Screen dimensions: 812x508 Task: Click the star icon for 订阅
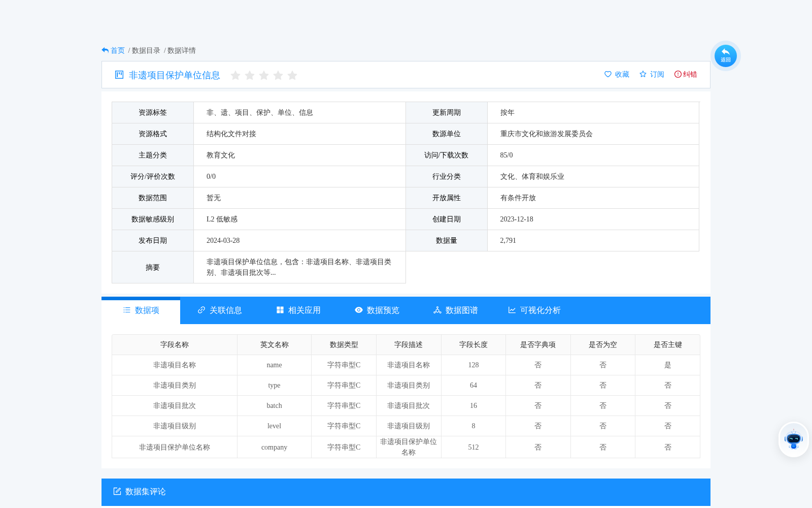(643, 74)
